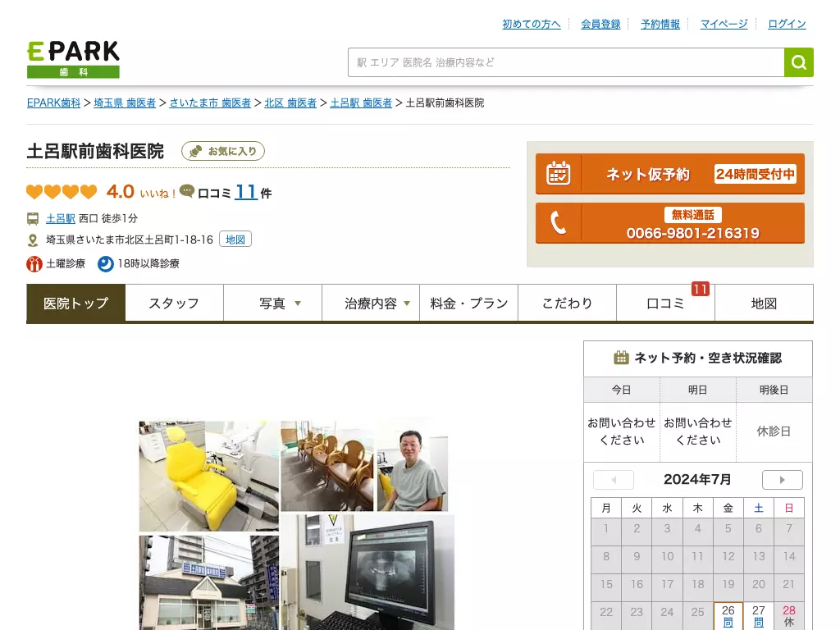
Task: Click the calendar icon in ネット予約 header
Action: click(621, 358)
